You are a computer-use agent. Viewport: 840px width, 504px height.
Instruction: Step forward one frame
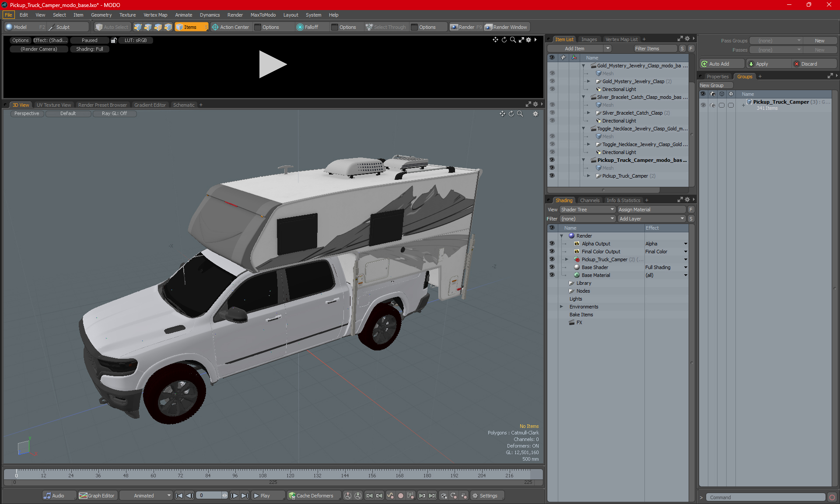pyautogui.click(x=234, y=496)
